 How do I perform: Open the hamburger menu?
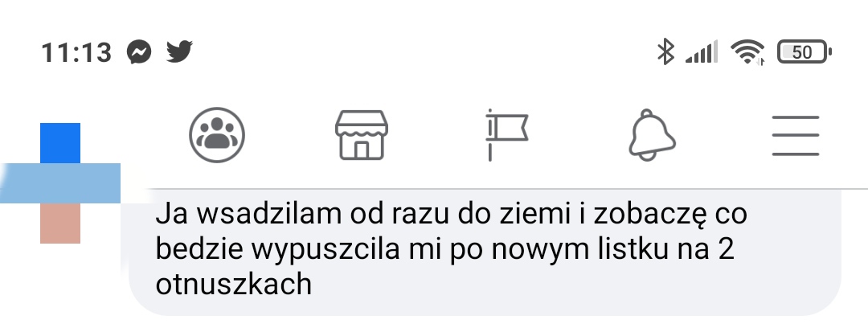(796, 136)
